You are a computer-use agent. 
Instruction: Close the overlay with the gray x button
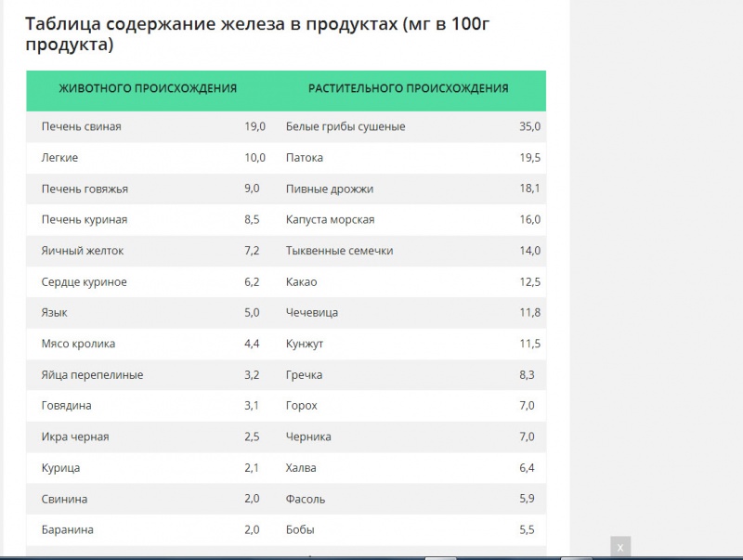pos(620,547)
